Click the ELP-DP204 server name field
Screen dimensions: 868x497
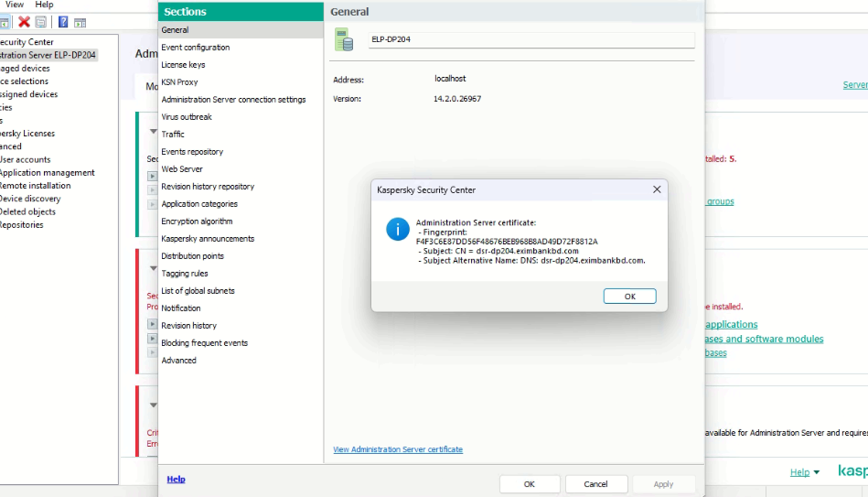click(x=531, y=40)
